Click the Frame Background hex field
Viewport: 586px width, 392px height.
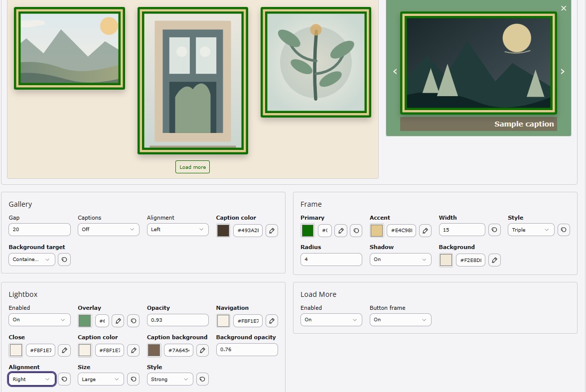point(470,260)
